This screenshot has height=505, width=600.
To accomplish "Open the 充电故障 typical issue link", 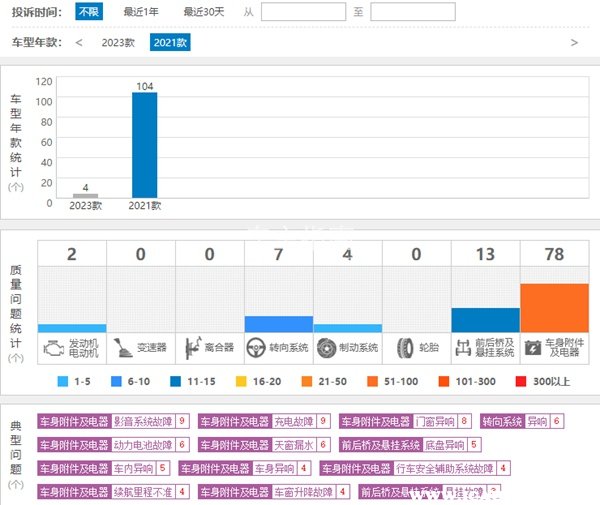I will tap(294, 421).
